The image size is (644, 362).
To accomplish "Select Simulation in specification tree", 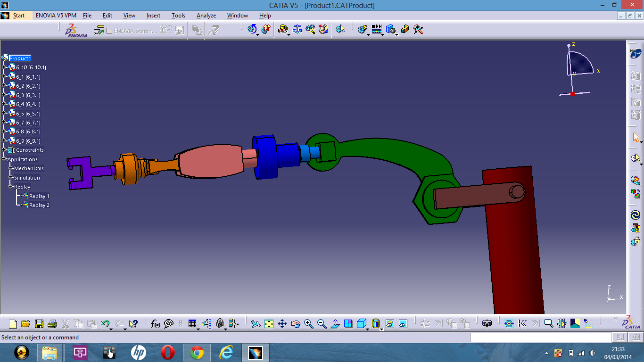I will tap(27, 178).
